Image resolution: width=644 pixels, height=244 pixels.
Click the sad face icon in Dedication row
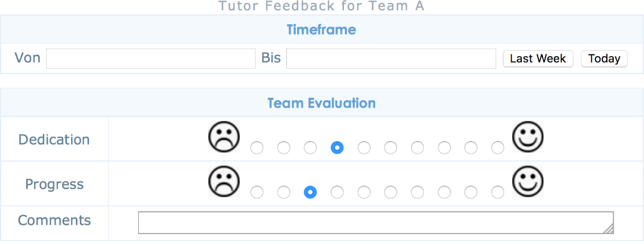[x=224, y=137]
